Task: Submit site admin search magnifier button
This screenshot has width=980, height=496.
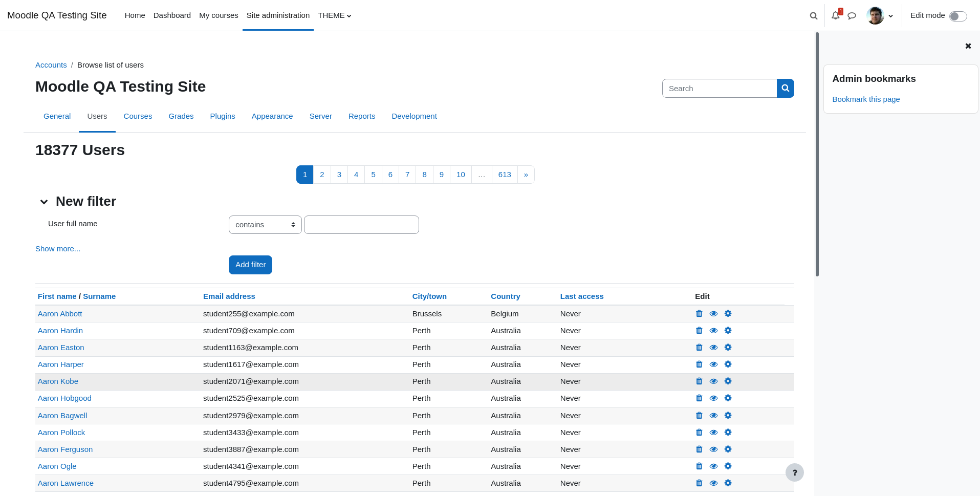Action: 786,89
